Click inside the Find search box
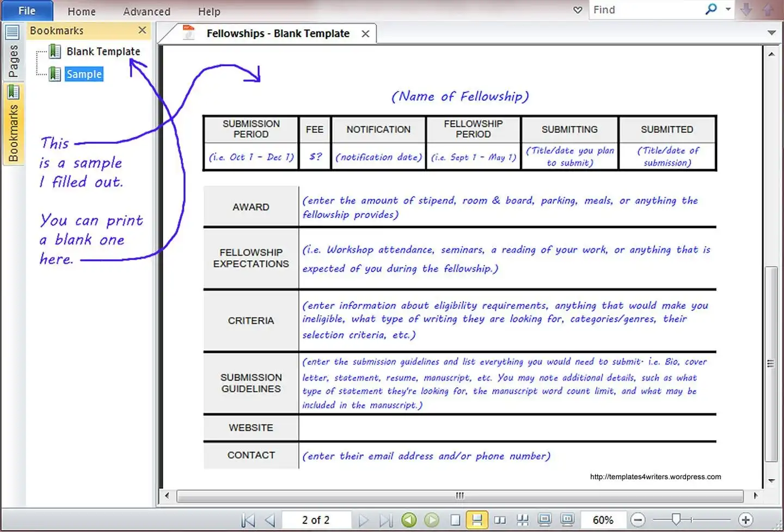 tap(646, 10)
